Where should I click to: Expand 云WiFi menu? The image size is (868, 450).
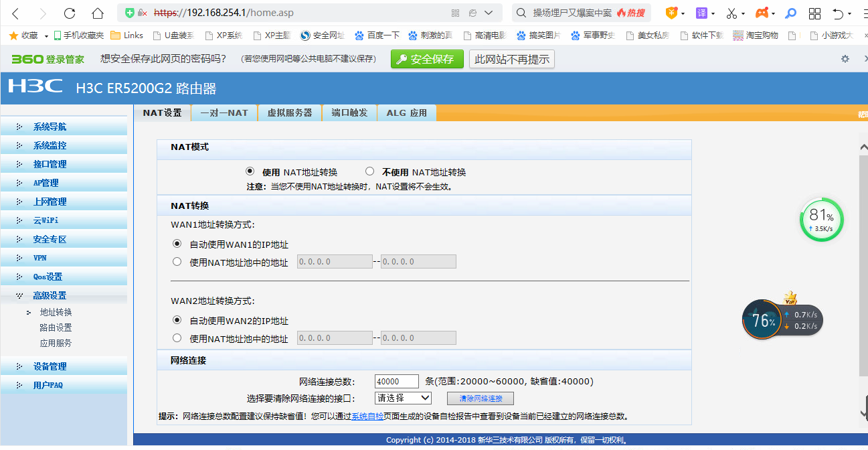(x=64, y=220)
